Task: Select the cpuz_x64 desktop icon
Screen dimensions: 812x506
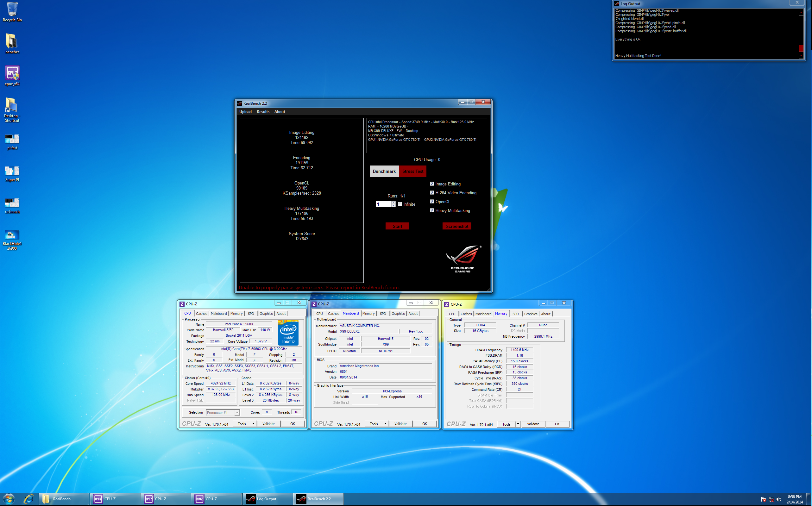Action: click(x=12, y=76)
